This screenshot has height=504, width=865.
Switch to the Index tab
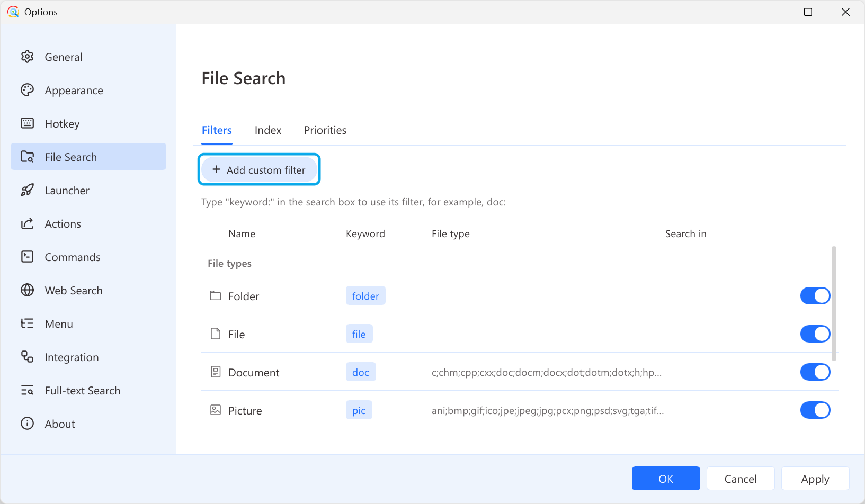268,130
